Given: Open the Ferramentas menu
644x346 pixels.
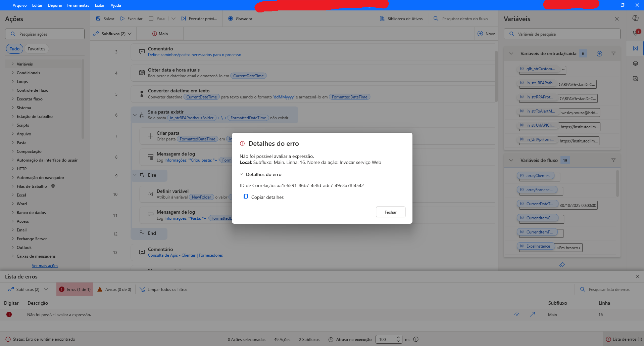Looking at the screenshot, I should pyautogui.click(x=78, y=5).
